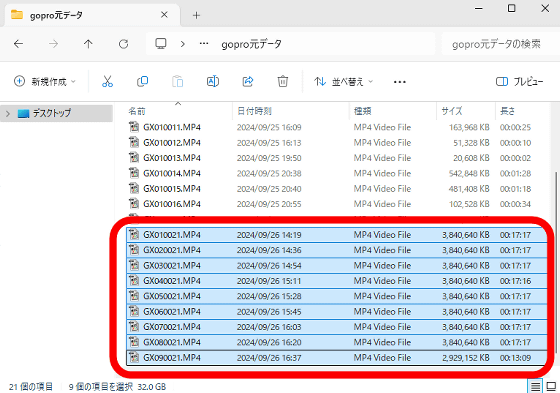Click the chevron after the PC icon in address bar
The height and width of the screenshot is (393, 560).
coord(182,44)
